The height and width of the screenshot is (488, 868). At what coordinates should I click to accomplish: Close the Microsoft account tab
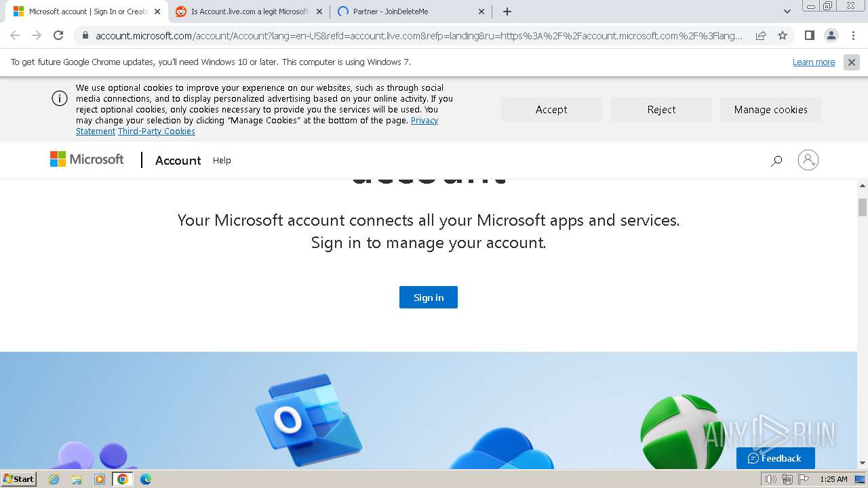[x=157, y=12]
